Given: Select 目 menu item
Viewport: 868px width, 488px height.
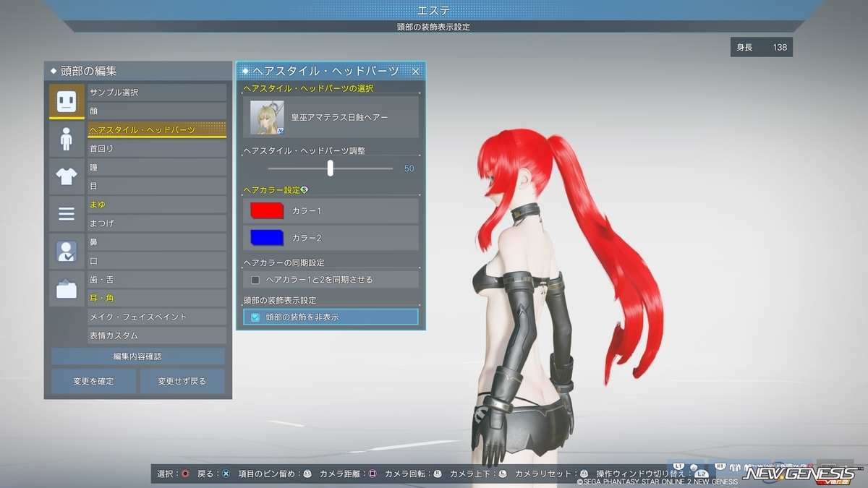Looking at the screenshot, I should tap(157, 186).
